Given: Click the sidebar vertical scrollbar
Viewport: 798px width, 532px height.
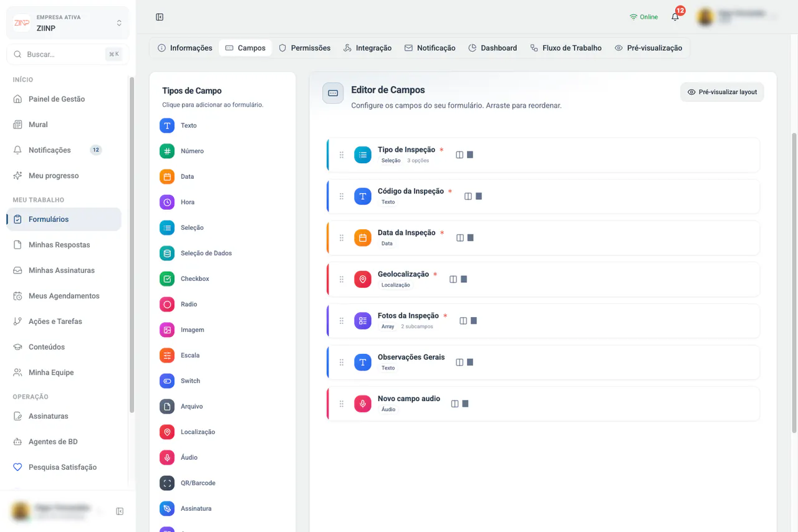Looking at the screenshot, I should (x=132, y=244).
